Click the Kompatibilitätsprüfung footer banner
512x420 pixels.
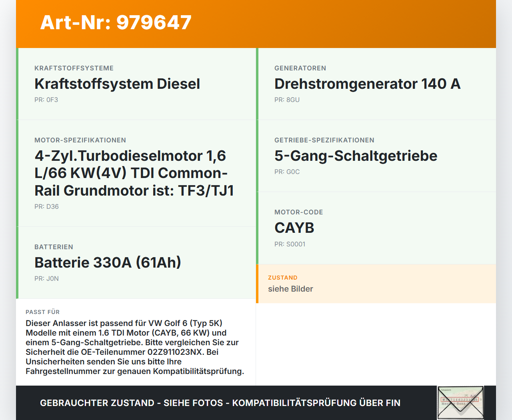(x=220, y=403)
